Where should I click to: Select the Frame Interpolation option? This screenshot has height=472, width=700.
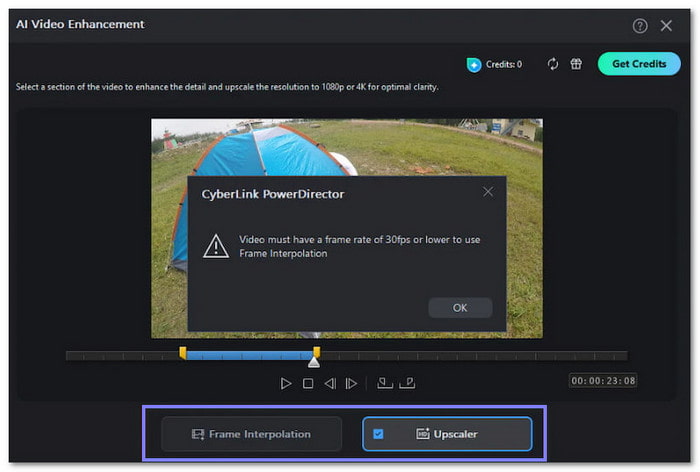point(251,434)
